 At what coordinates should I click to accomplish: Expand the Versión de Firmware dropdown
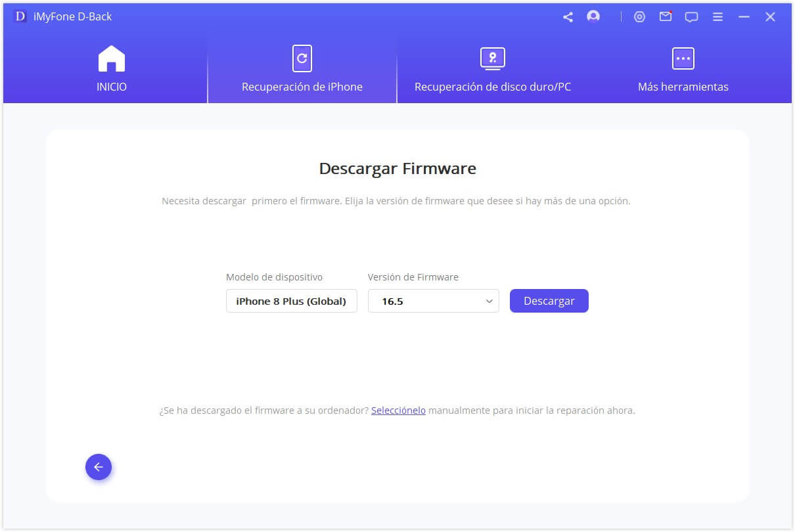[x=489, y=301]
